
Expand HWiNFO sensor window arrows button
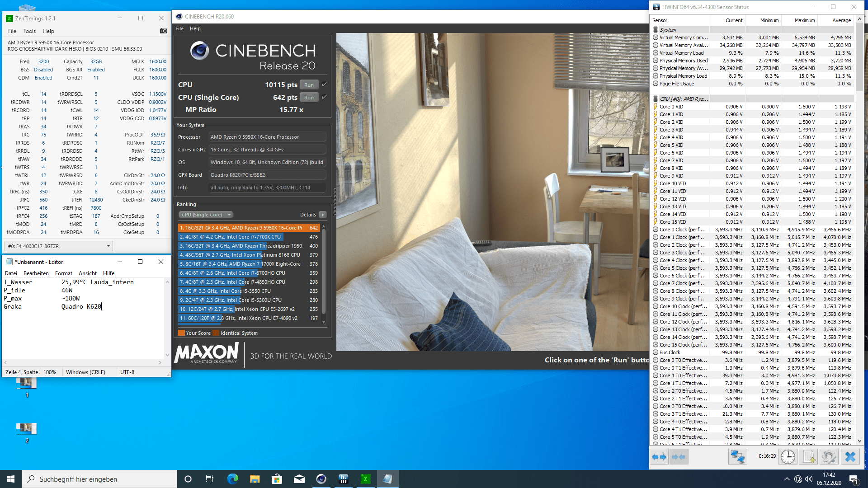point(660,457)
